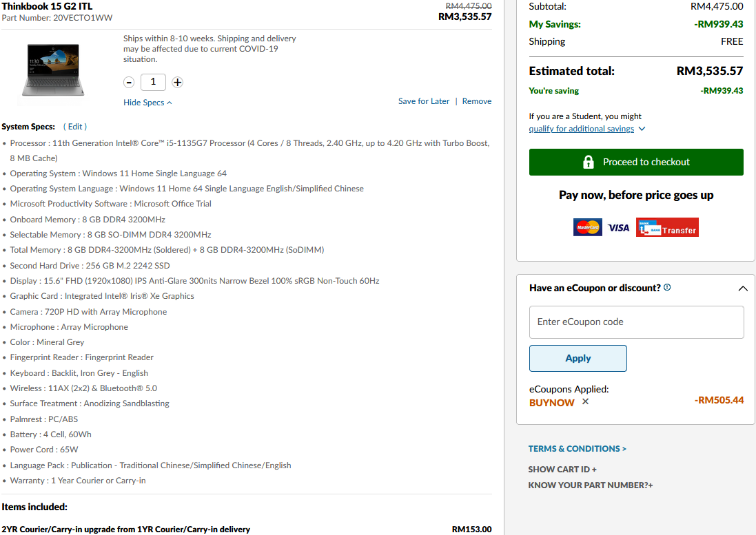Click the Bank Transfer payment icon
Screen dimensions: 756x535
(667, 227)
